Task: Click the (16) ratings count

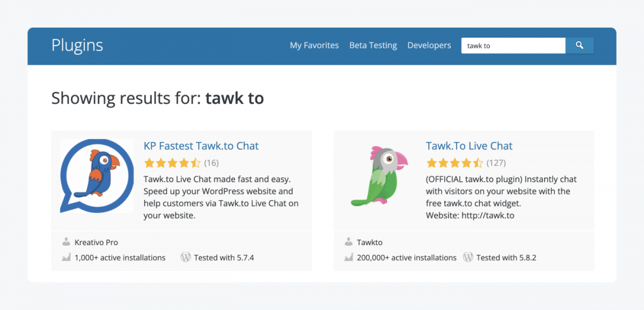Action: 211,163
